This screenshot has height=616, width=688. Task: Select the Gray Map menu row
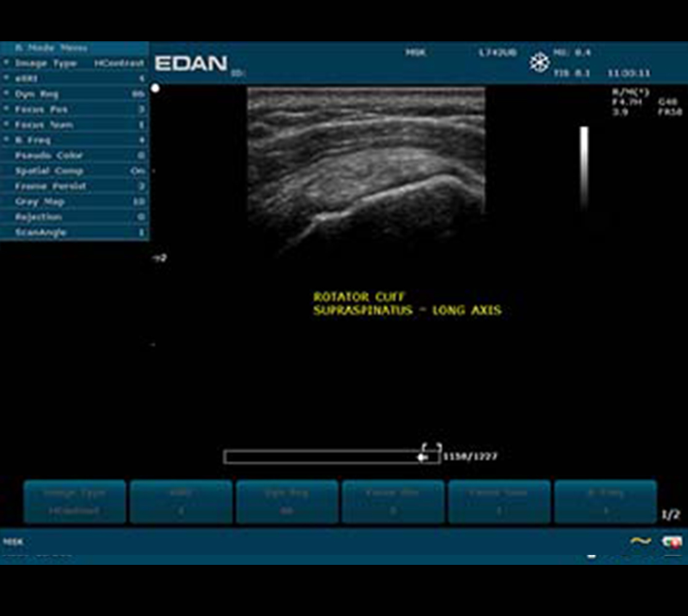pos(75,201)
